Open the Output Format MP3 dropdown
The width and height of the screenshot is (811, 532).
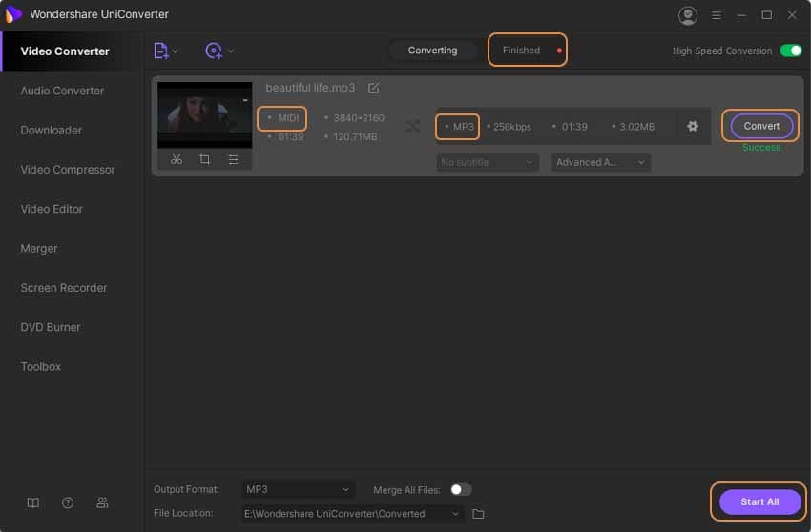tap(299, 490)
